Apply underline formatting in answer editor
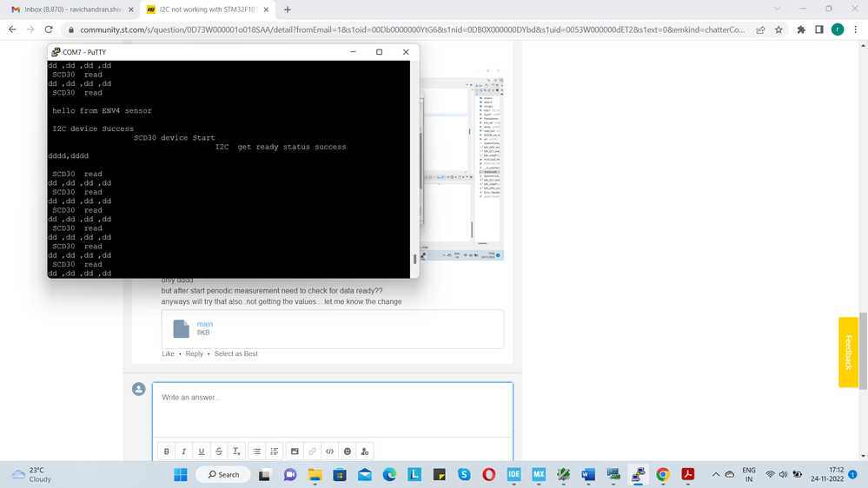 click(x=202, y=452)
